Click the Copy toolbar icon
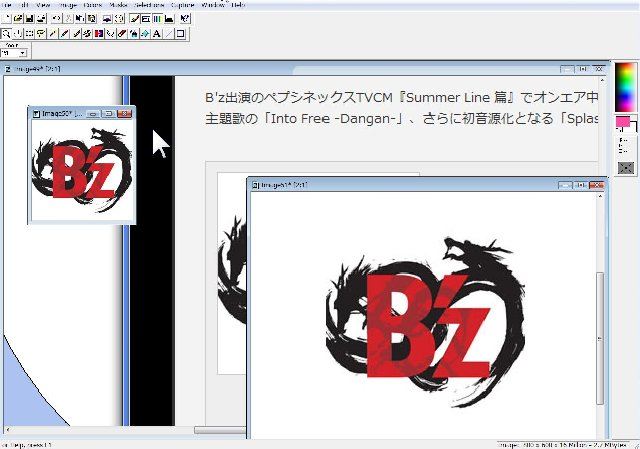The height and width of the screenshot is (449, 640). (80, 18)
